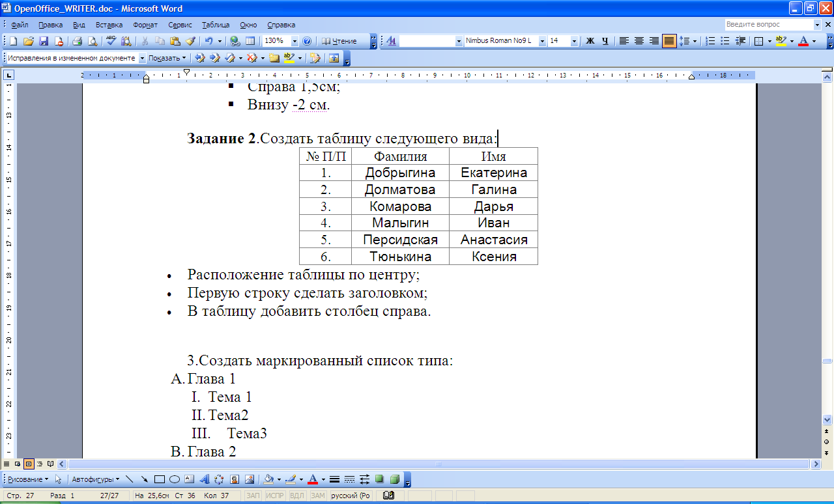Screen dimensions: 834x504
Task: Toggle ИСПР track changes indicator
Action: [274, 496]
